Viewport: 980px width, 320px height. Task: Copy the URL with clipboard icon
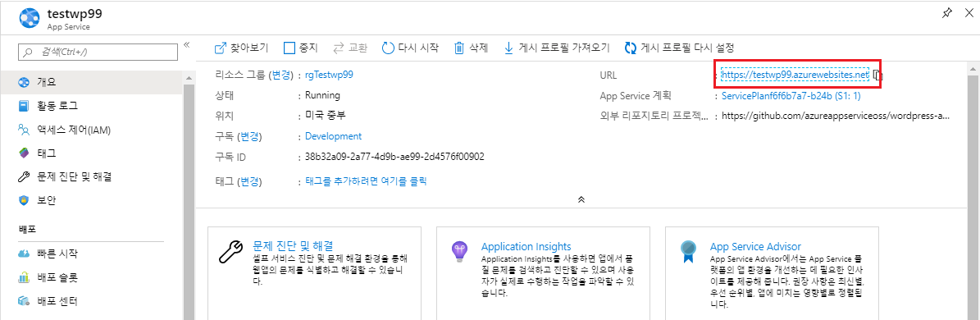point(878,75)
